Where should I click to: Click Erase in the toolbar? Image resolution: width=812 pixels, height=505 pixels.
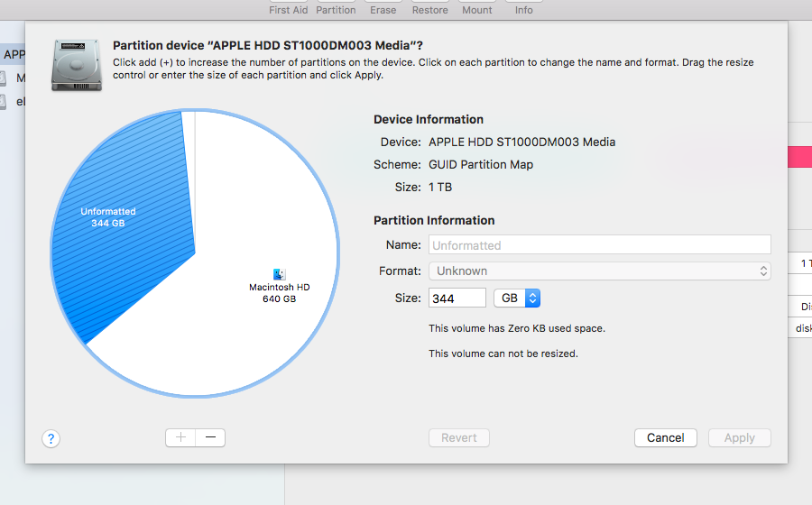tap(383, 10)
